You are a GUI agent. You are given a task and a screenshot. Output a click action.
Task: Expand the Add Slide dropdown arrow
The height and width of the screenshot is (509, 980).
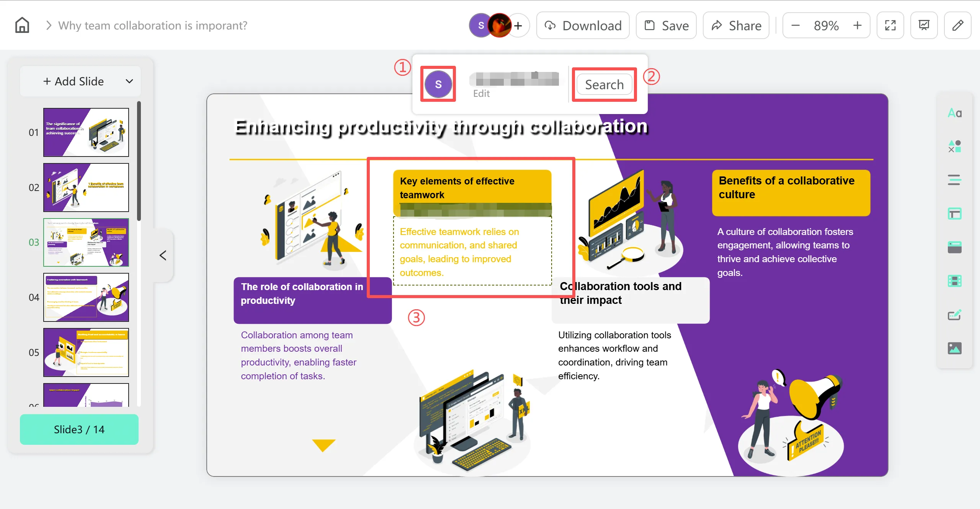(x=129, y=81)
